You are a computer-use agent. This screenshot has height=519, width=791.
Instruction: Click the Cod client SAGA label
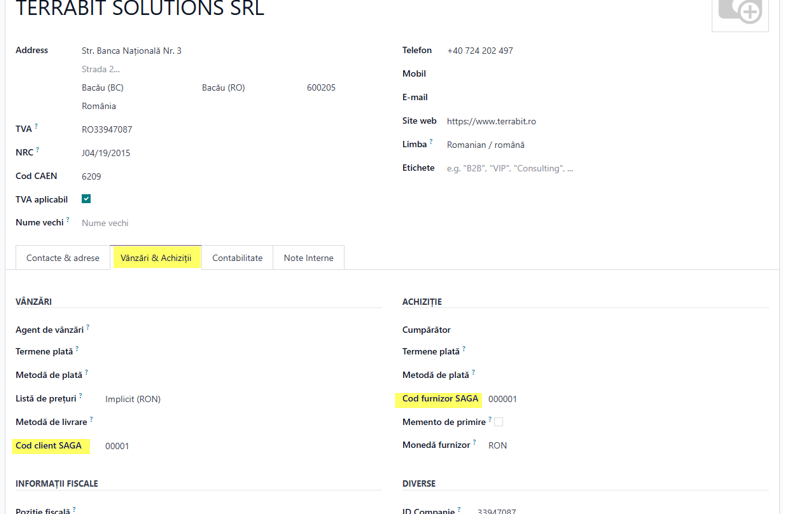48,445
